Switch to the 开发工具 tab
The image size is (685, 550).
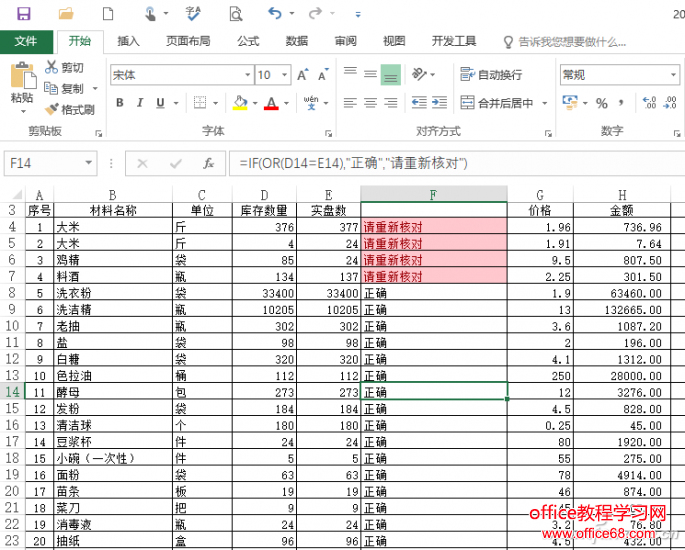454,41
